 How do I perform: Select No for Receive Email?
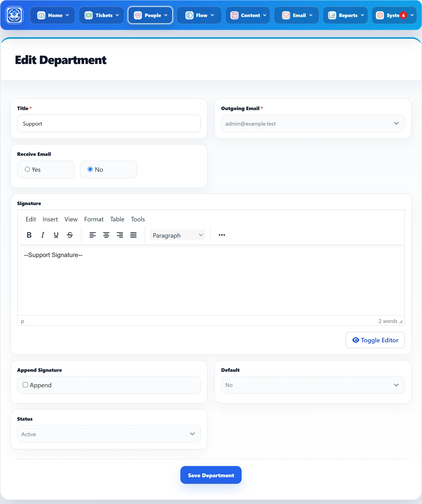(90, 169)
